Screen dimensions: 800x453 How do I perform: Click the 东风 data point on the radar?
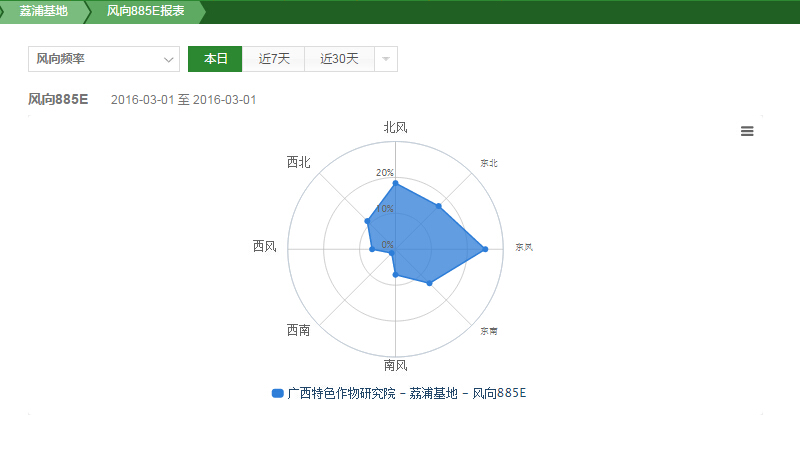(485, 249)
